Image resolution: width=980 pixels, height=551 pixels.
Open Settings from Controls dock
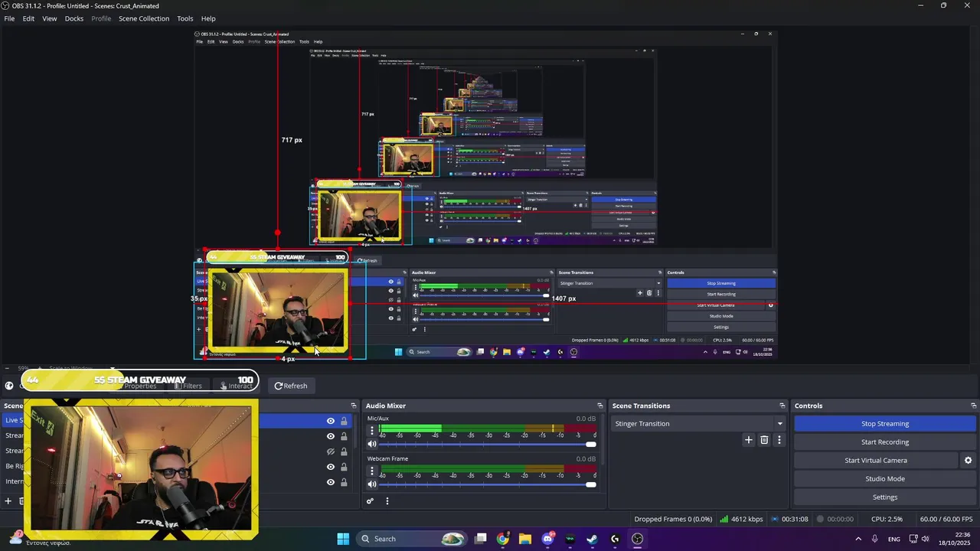(885, 497)
